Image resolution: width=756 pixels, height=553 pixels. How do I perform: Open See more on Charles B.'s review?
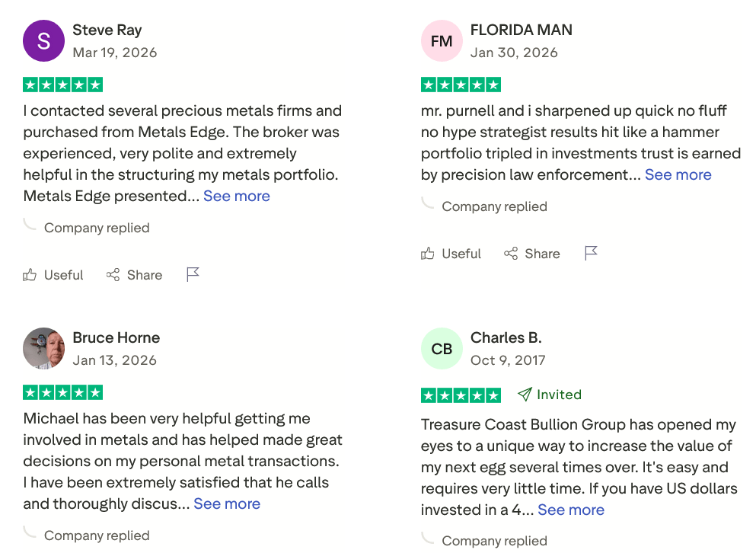(x=571, y=509)
